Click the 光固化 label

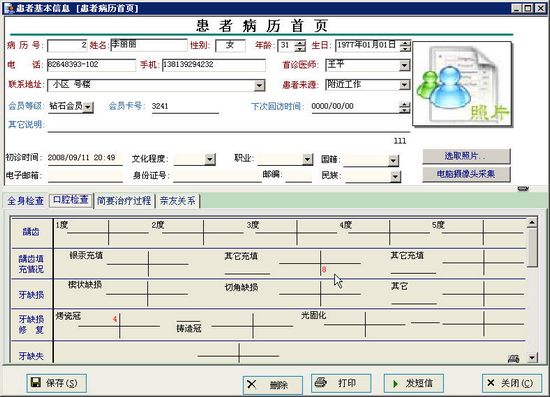click(x=314, y=315)
